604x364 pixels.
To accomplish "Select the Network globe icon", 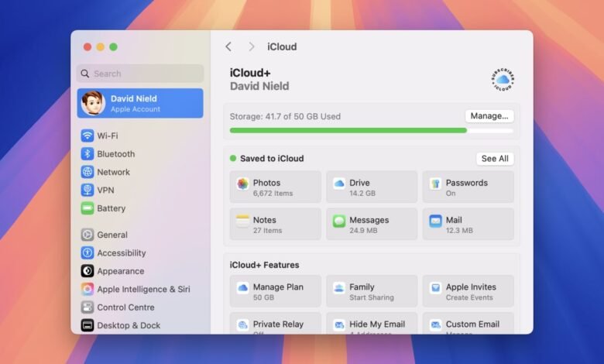I will tap(87, 172).
